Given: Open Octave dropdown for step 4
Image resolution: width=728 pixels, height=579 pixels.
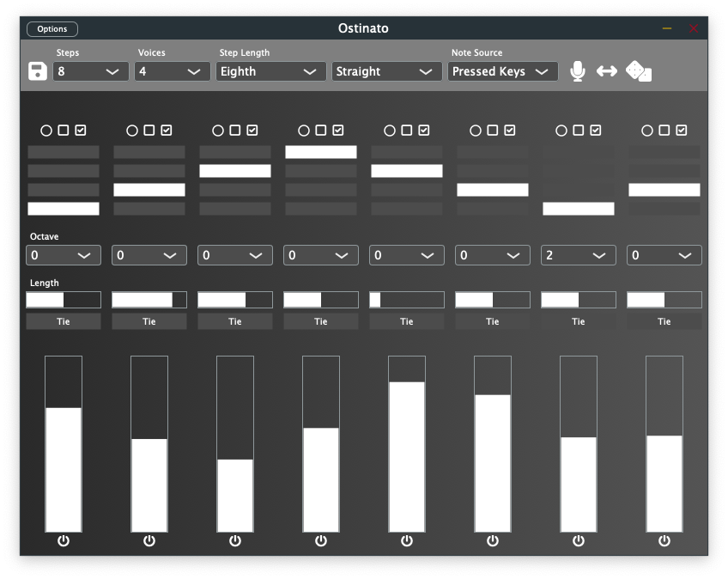Looking at the screenshot, I should 321,255.
